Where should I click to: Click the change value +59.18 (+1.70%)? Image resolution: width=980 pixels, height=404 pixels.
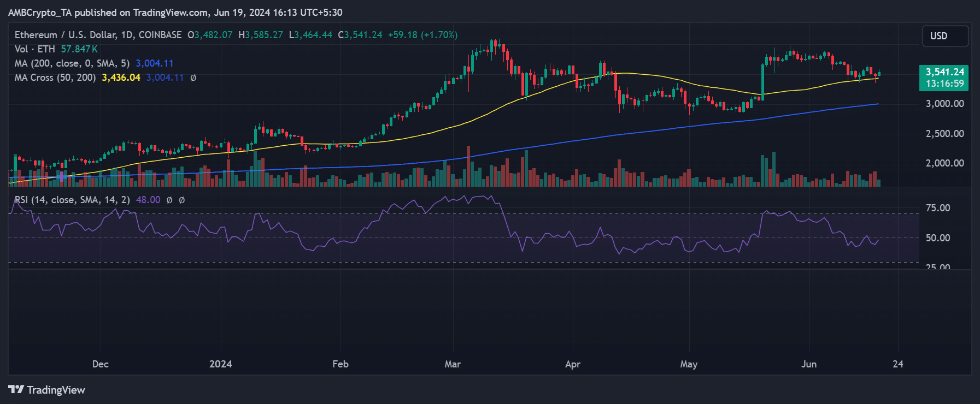click(x=422, y=35)
